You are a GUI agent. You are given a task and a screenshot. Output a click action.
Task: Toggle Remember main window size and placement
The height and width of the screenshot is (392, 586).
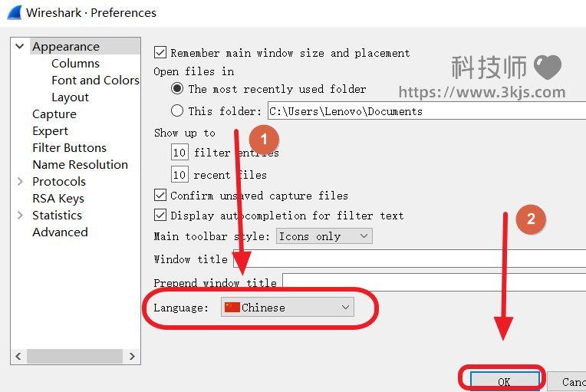tap(160, 53)
